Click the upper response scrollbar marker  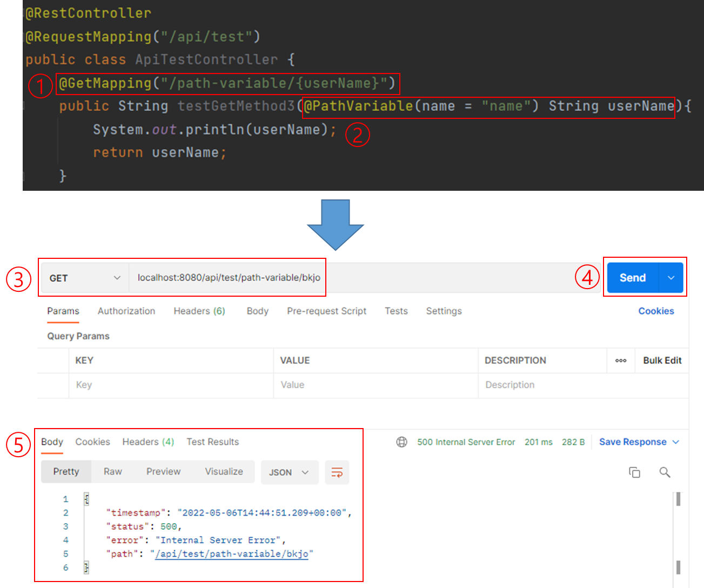(679, 499)
